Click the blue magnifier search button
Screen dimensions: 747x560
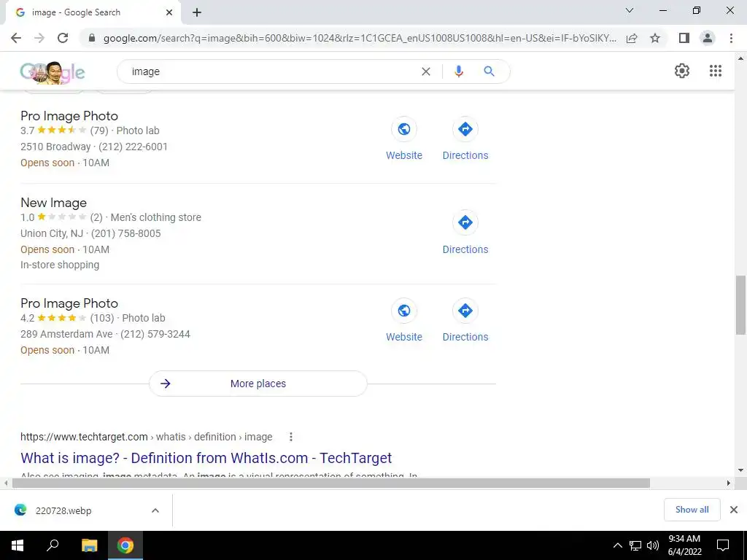click(489, 71)
